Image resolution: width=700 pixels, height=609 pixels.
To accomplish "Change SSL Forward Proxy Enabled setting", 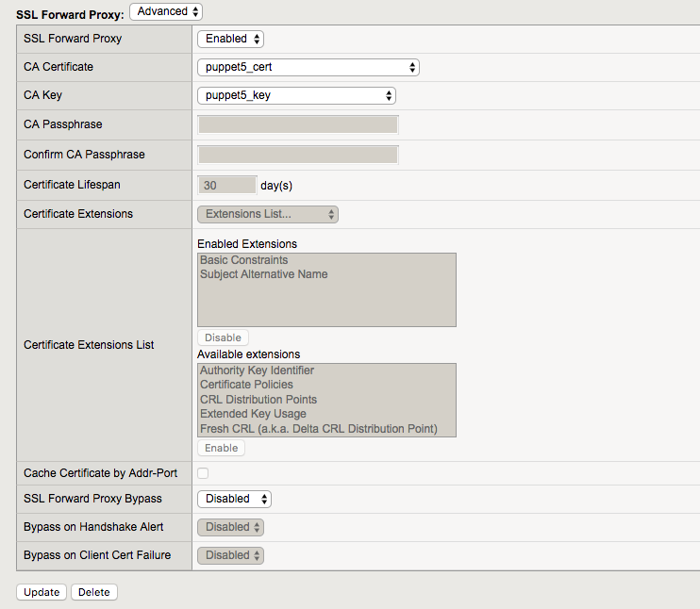I will [230, 39].
